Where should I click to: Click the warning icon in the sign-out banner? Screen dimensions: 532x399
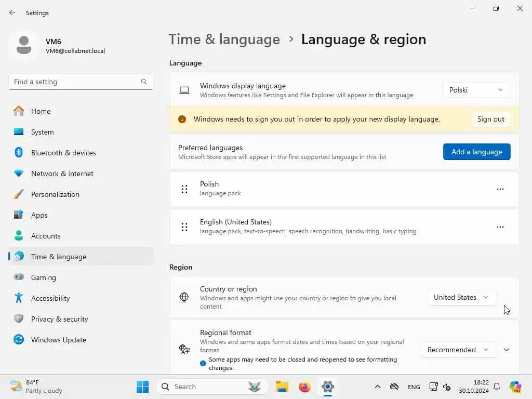182,119
